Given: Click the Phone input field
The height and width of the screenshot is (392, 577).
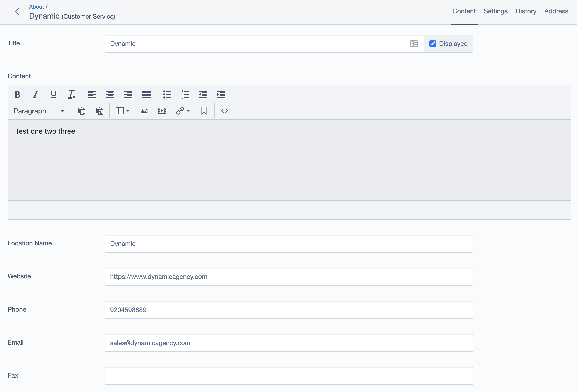Looking at the screenshot, I should 289,310.
